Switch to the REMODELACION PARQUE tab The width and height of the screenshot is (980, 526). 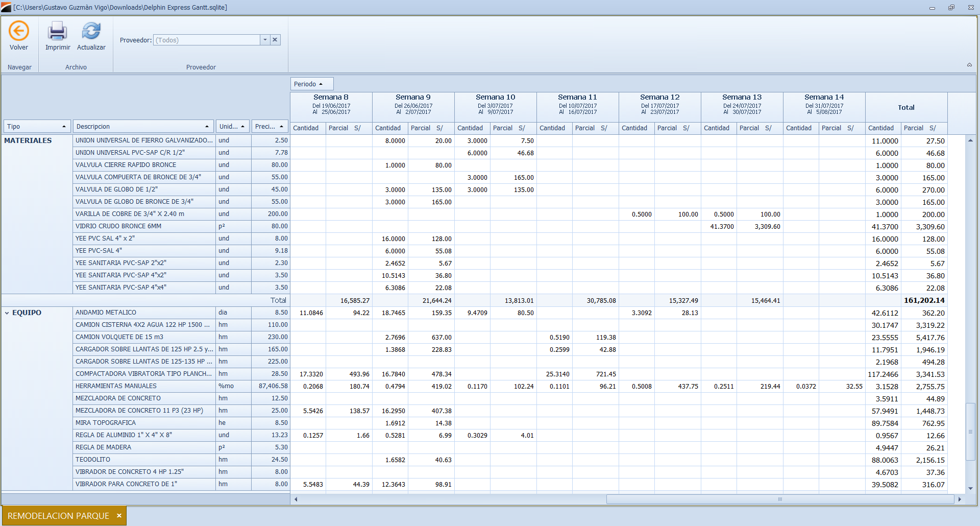click(x=58, y=516)
